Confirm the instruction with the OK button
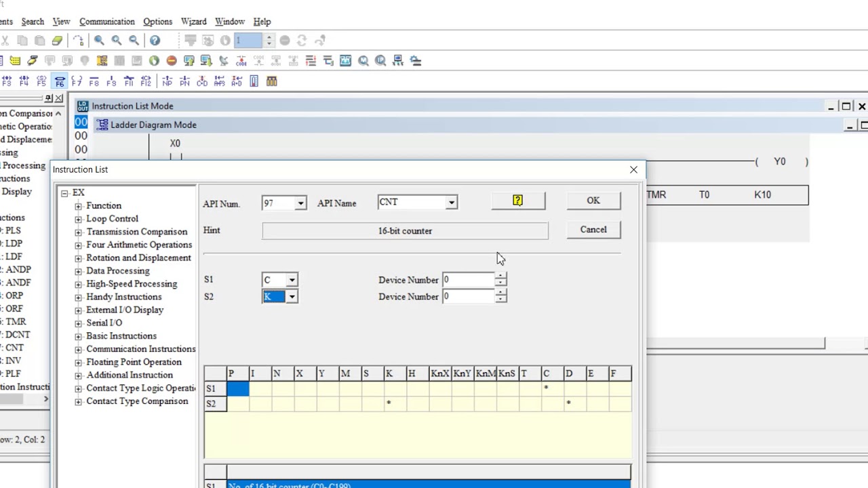The height and width of the screenshot is (488, 868). coord(593,201)
